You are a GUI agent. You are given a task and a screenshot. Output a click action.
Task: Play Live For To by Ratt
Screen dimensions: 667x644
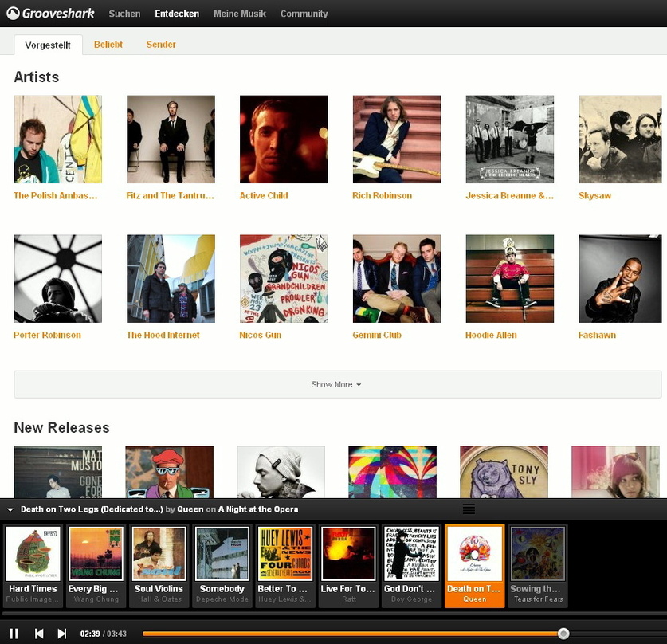tap(348, 566)
